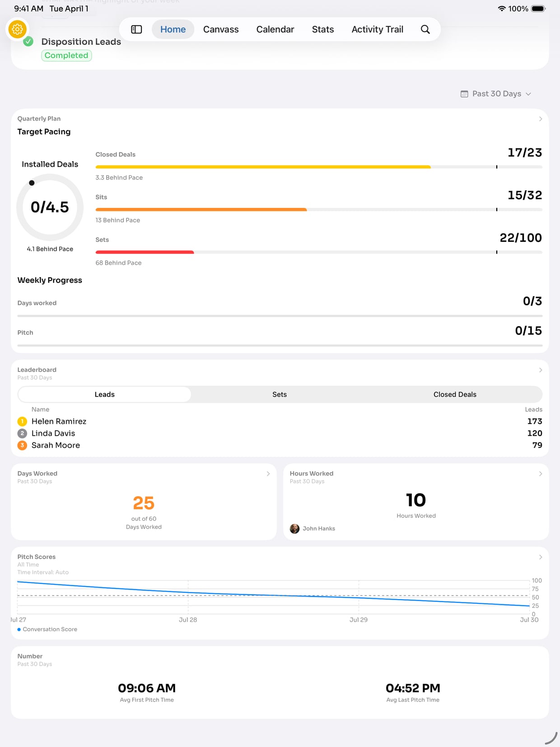Click rank 3 orange badge
The image size is (560, 747).
pyautogui.click(x=22, y=445)
